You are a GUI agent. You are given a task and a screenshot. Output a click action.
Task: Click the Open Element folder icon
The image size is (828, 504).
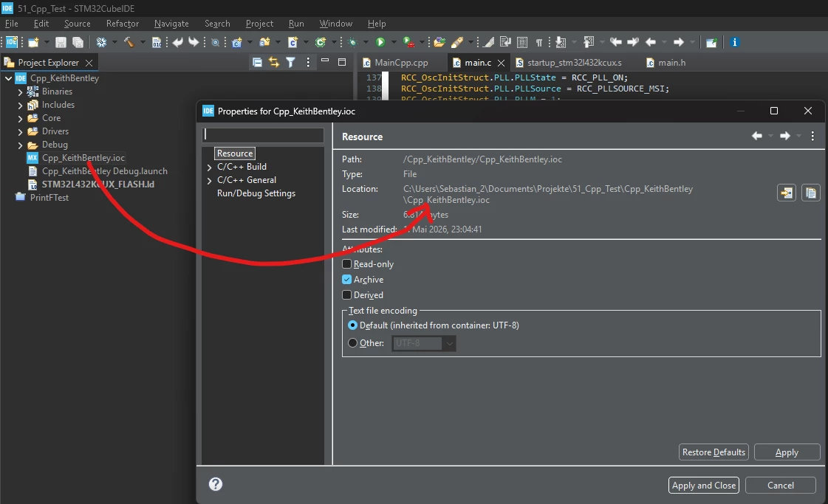point(440,42)
